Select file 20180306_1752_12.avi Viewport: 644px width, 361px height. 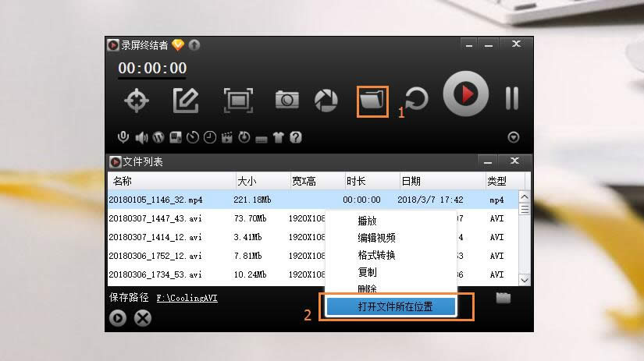click(x=155, y=256)
